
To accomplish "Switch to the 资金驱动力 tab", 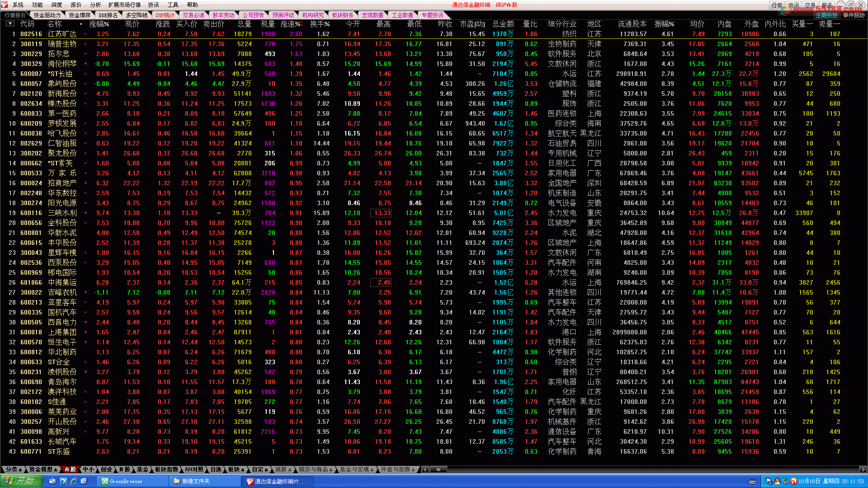I will click(47, 15).
